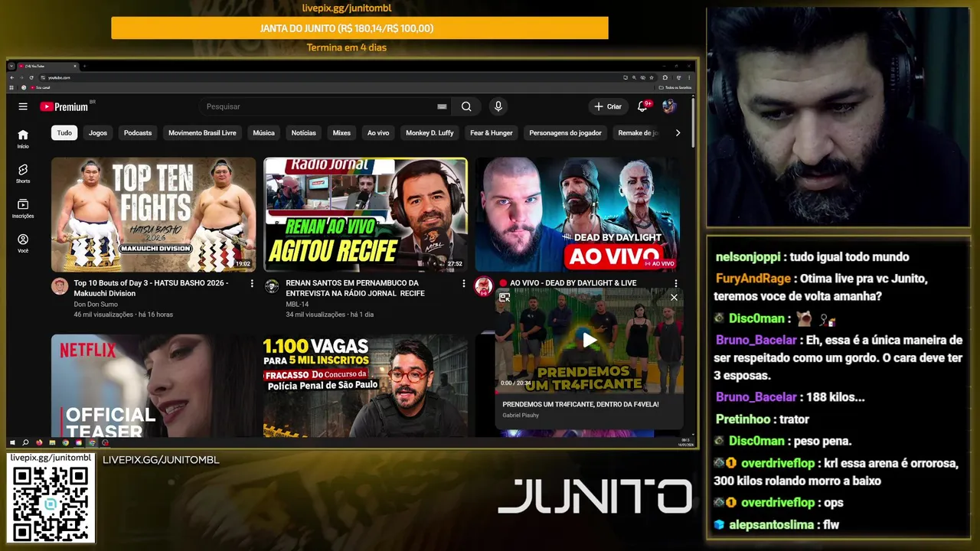Open the account avatar menu

pos(669,106)
